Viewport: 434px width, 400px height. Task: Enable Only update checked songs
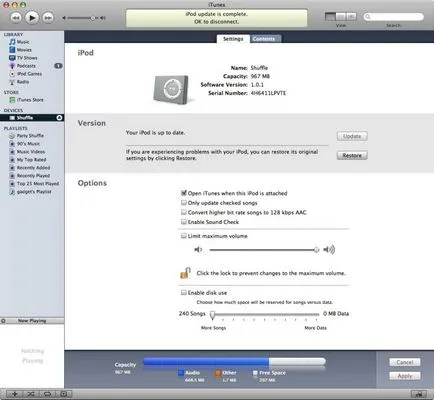click(x=184, y=203)
